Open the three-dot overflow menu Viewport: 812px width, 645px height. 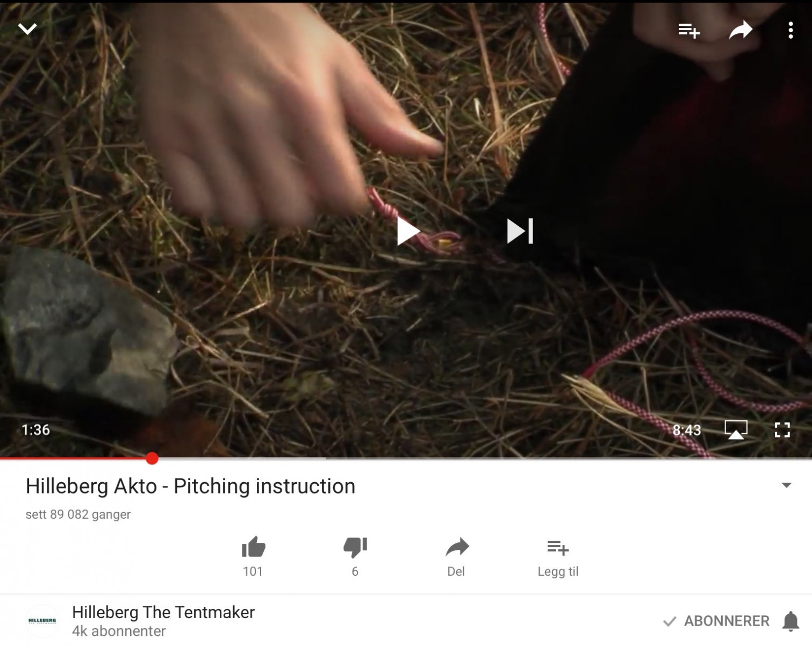(791, 30)
